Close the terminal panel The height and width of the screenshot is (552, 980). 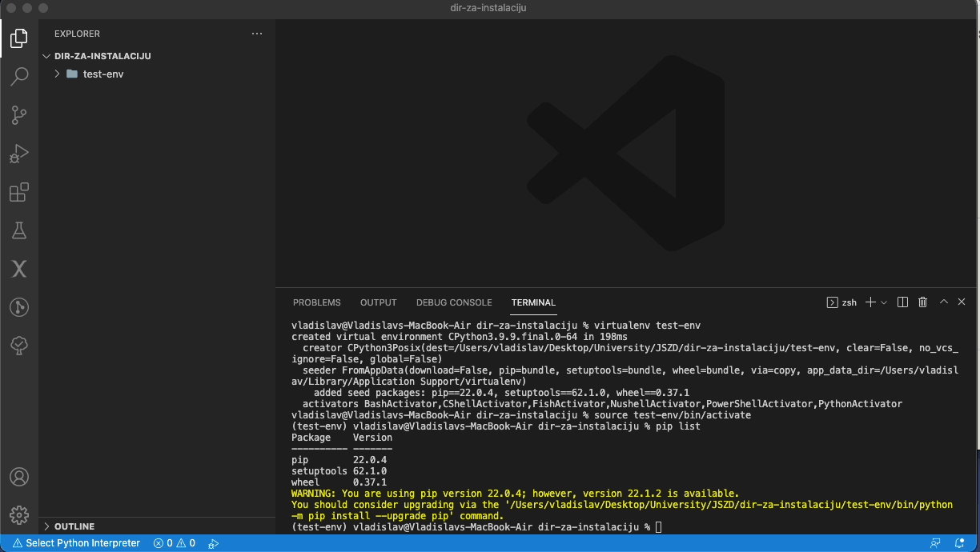click(x=962, y=302)
